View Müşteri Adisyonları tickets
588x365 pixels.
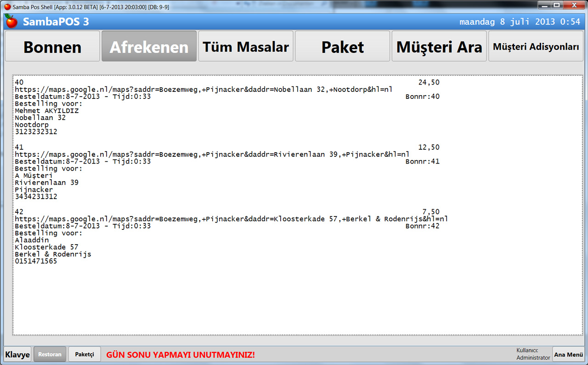pyautogui.click(x=536, y=46)
